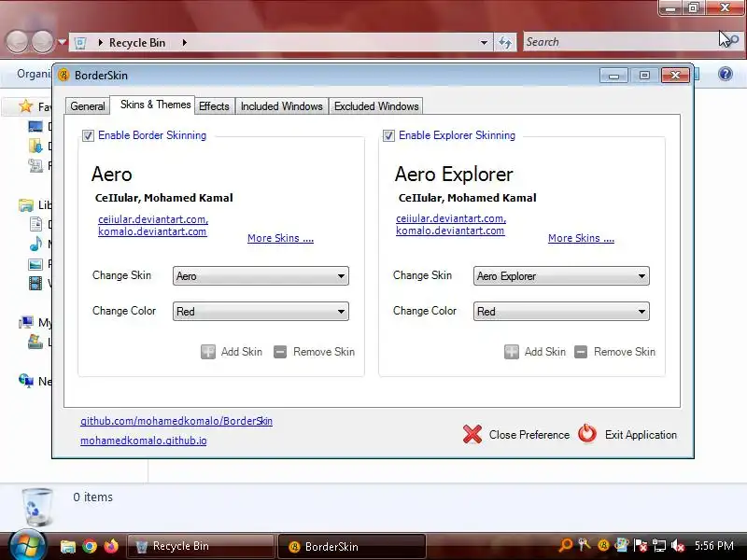Click the Refresh button beside address bar
The width and height of the screenshot is (747, 560).
coord(505,42)
